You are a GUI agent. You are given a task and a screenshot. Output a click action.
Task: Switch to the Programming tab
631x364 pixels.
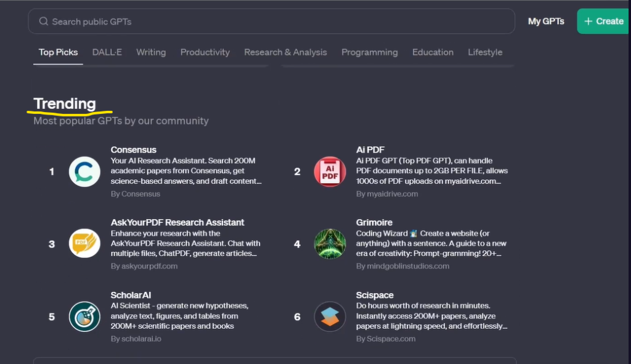(x=370, y=52)
